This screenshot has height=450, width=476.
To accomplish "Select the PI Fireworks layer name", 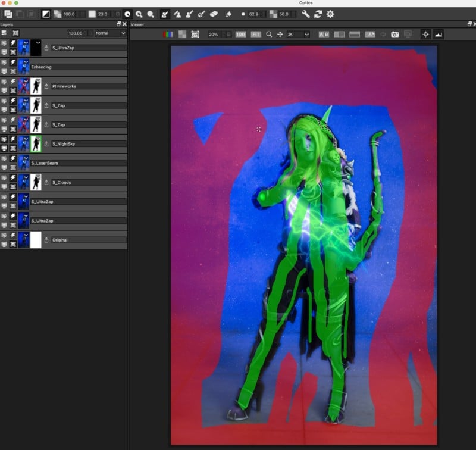I will click(64, 86).
